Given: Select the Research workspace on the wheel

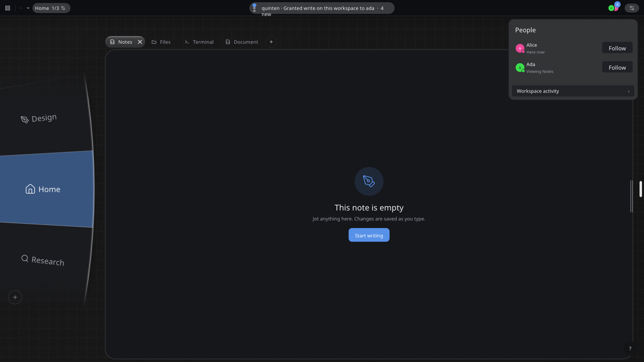Looking at the screenshot, I should tap(43, 261).
